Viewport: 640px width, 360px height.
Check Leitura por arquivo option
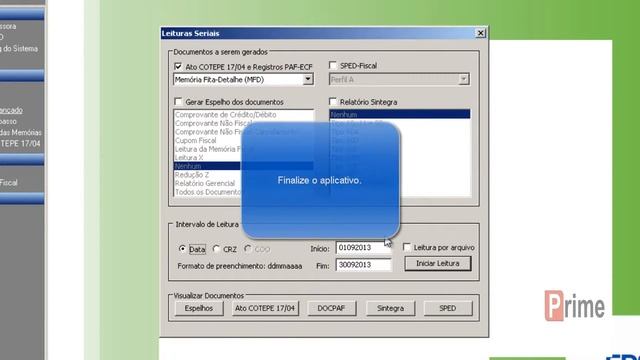[407, 247]
